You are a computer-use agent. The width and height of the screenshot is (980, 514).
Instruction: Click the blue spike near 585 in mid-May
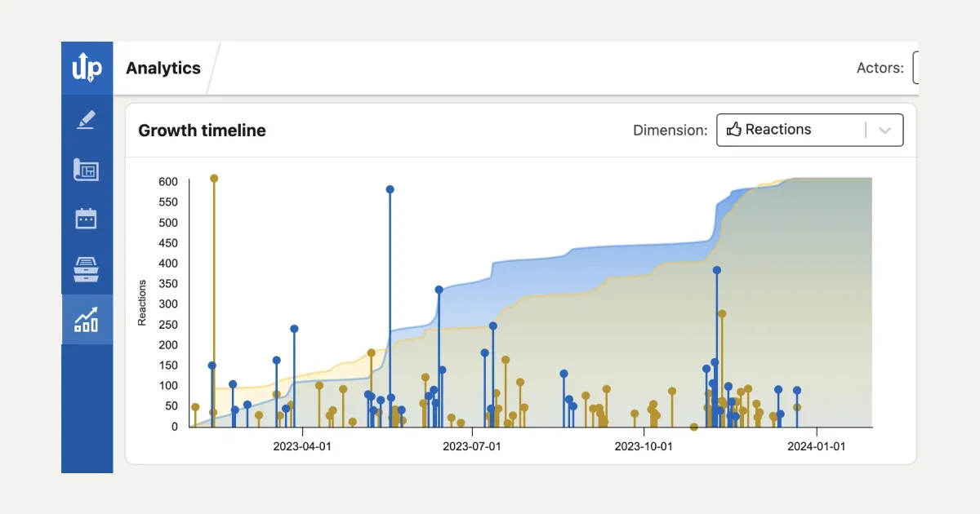(390, 188)
